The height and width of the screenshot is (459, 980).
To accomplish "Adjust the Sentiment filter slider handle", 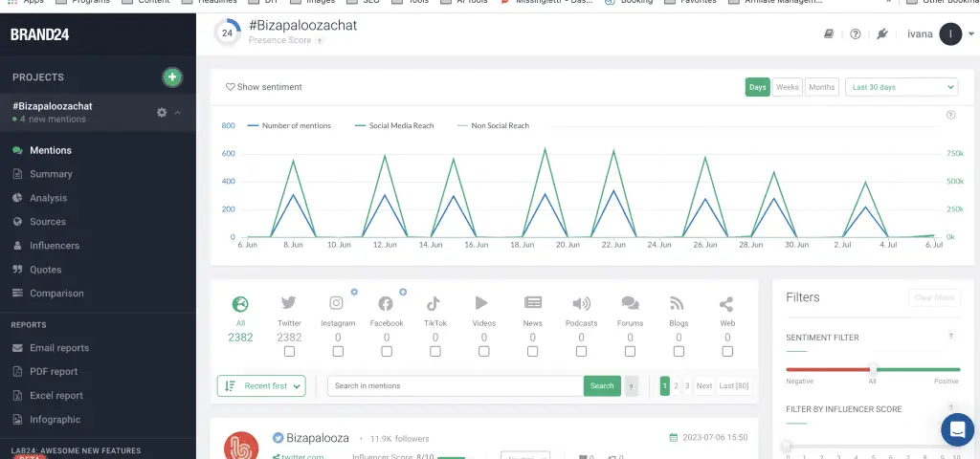I will [873, 369].
